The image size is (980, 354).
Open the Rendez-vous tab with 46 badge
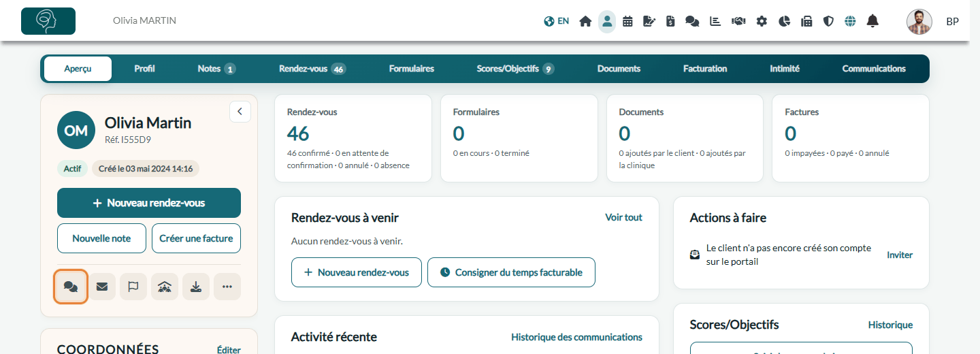point(312,69)
